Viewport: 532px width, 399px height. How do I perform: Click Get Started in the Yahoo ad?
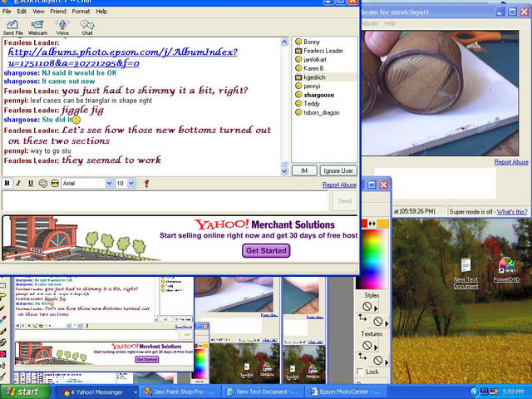tap(266, 251)
